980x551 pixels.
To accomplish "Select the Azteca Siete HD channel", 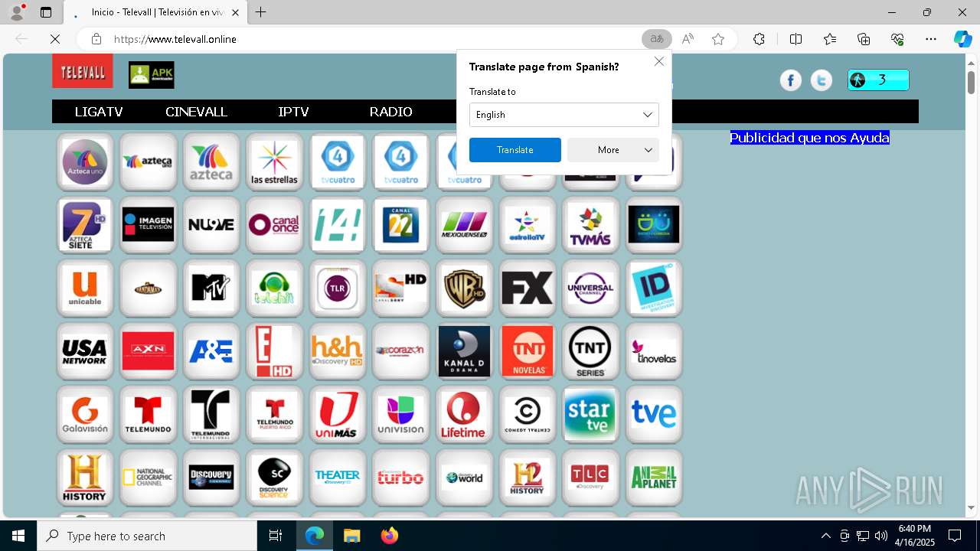I will (85, 225).
